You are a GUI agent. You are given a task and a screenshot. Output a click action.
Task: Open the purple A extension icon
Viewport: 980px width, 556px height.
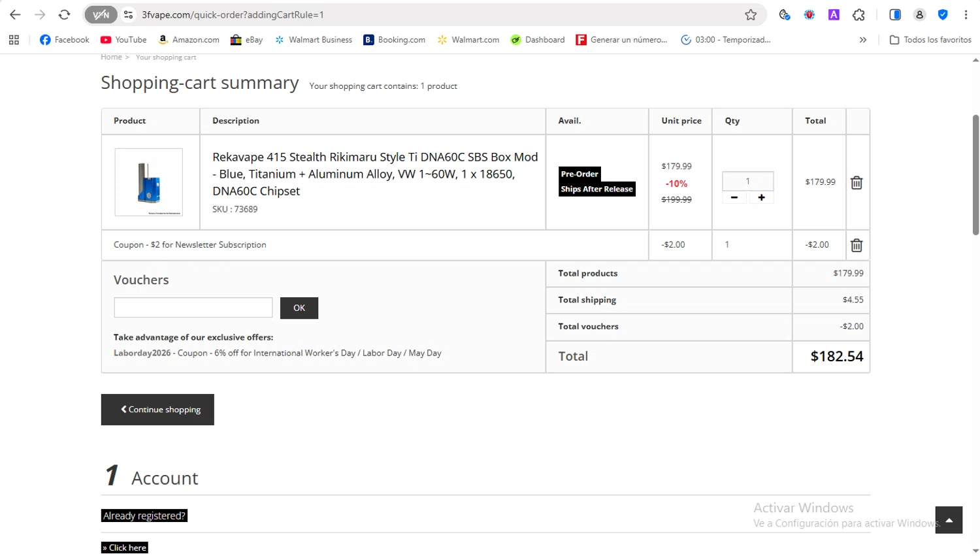click(834, 14)
